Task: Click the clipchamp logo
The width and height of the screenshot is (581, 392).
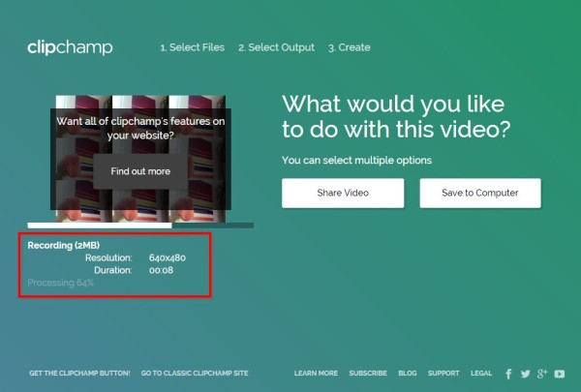Action: click(70, 47)
